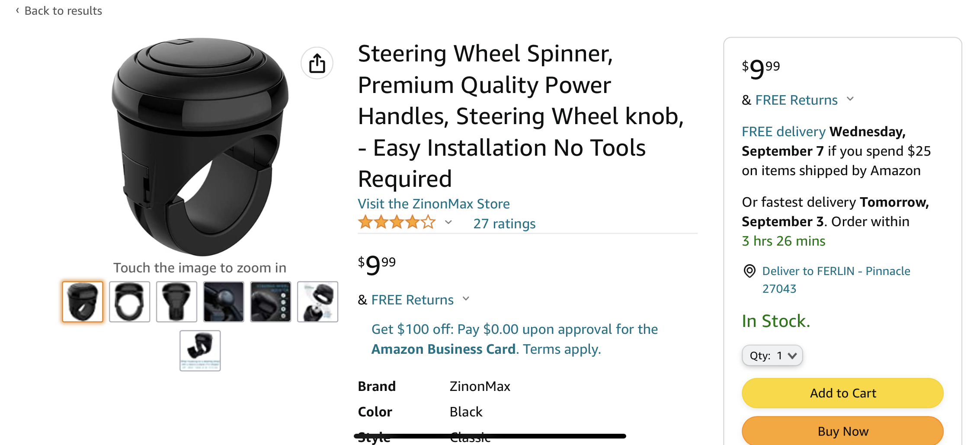This screenshot has width=980, height=445.
Task: Click the Buy Now button
Action: click(842, 431)
